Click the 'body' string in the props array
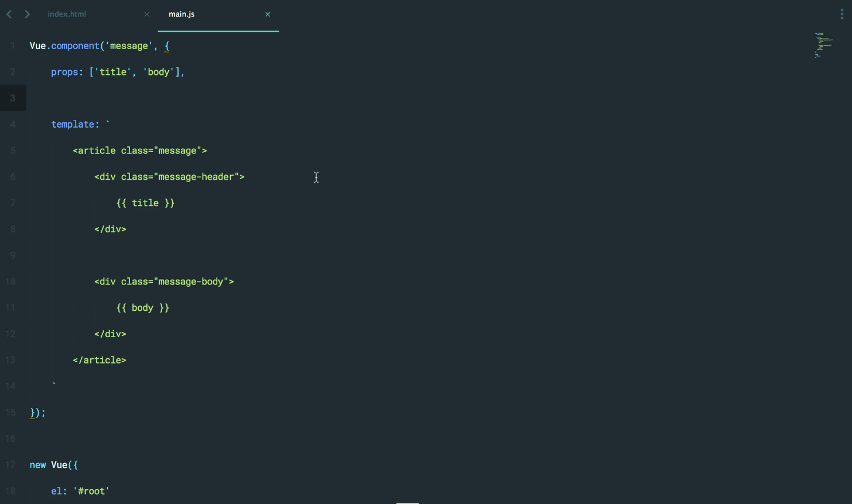Screen dimensions: 852x504 (159, 72)
